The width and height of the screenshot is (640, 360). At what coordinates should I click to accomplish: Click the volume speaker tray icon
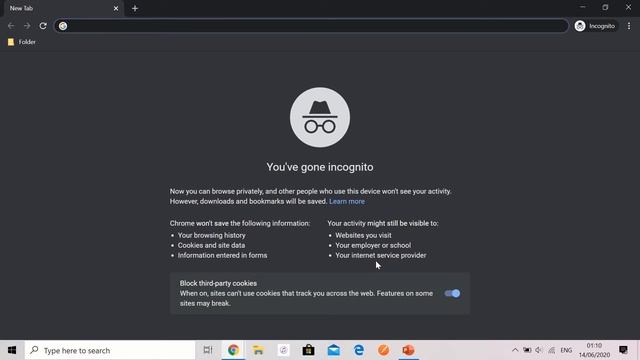coord(539,350)
